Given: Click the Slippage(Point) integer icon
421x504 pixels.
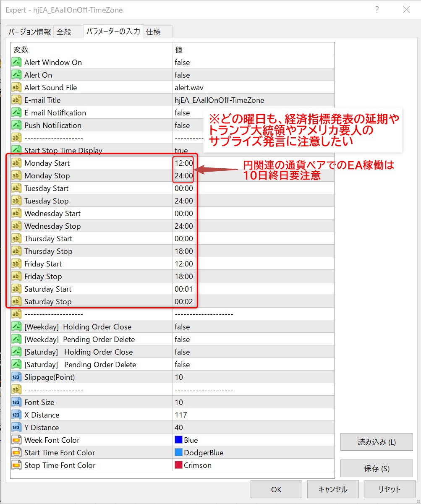Looking at the screenshot, I should click(16, 377).
